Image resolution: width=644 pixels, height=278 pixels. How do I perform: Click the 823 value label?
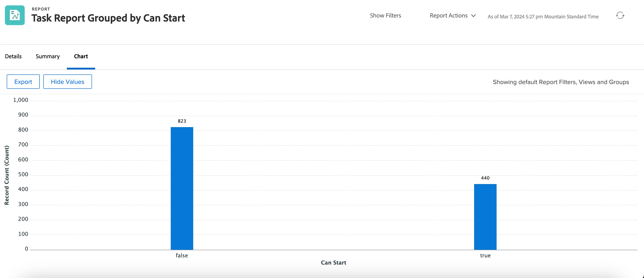(x=182, y=121)
